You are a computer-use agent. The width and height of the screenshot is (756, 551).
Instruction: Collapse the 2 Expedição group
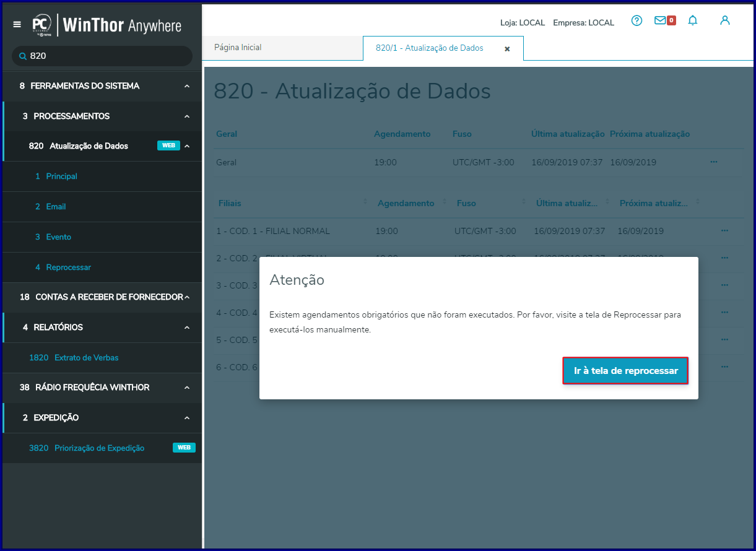click(x=187, y=418)
